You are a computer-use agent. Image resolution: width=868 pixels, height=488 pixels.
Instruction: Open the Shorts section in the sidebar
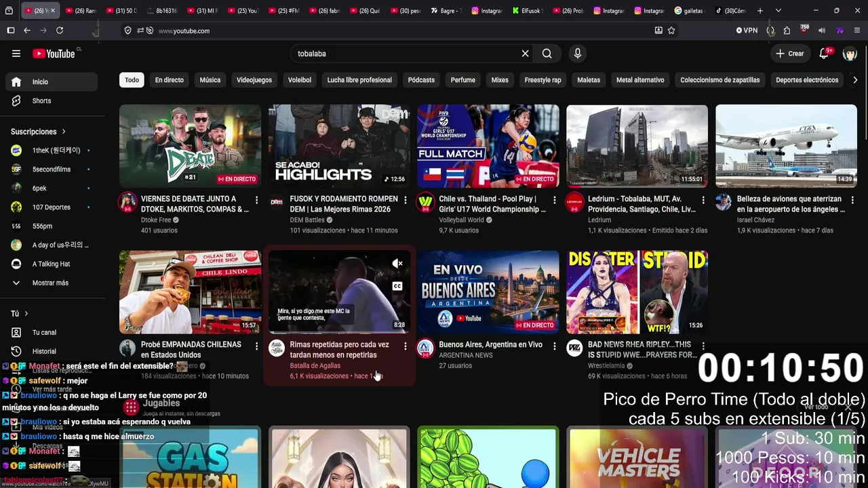[x=51, y=100]
